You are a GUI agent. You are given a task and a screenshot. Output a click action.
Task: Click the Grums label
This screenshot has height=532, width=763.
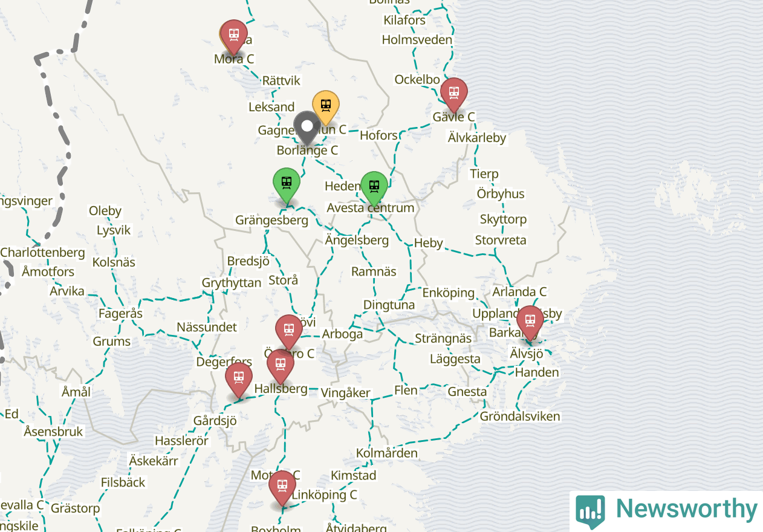[x=112, y=342]
